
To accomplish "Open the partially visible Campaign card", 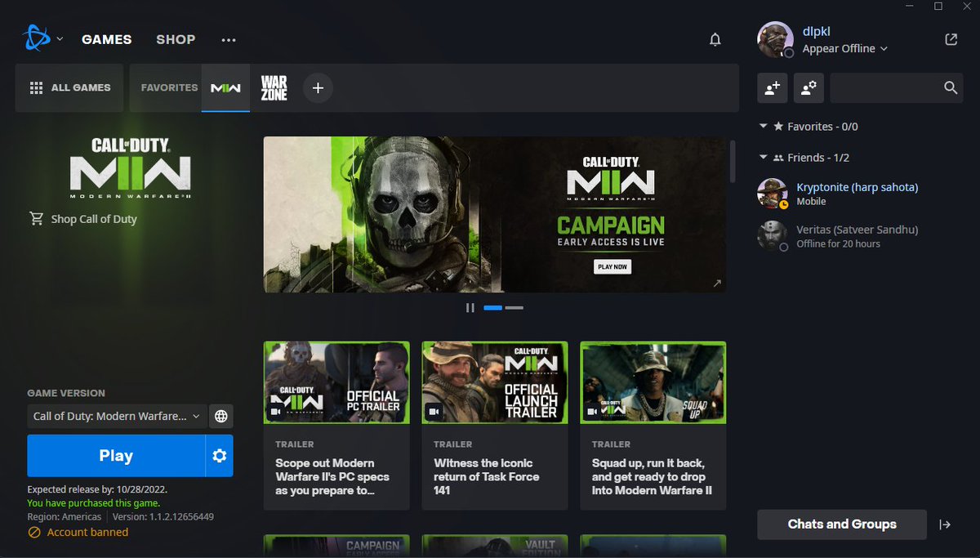I will [x=336, y=546].
